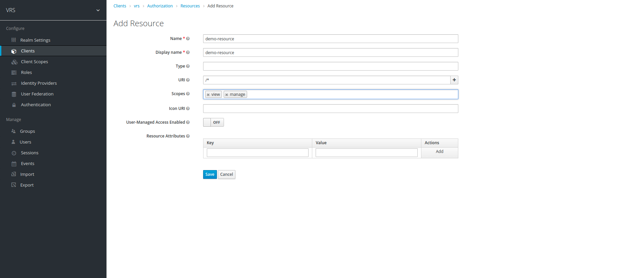
Task: Click the help icon next to Scopes
Action: pyautogui.click(x=188, y=94)
